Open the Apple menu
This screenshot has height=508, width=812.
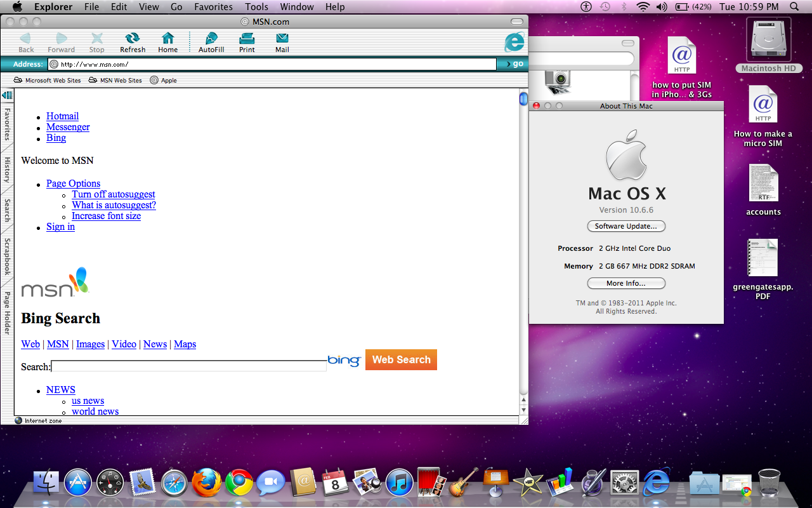(17, 7)
